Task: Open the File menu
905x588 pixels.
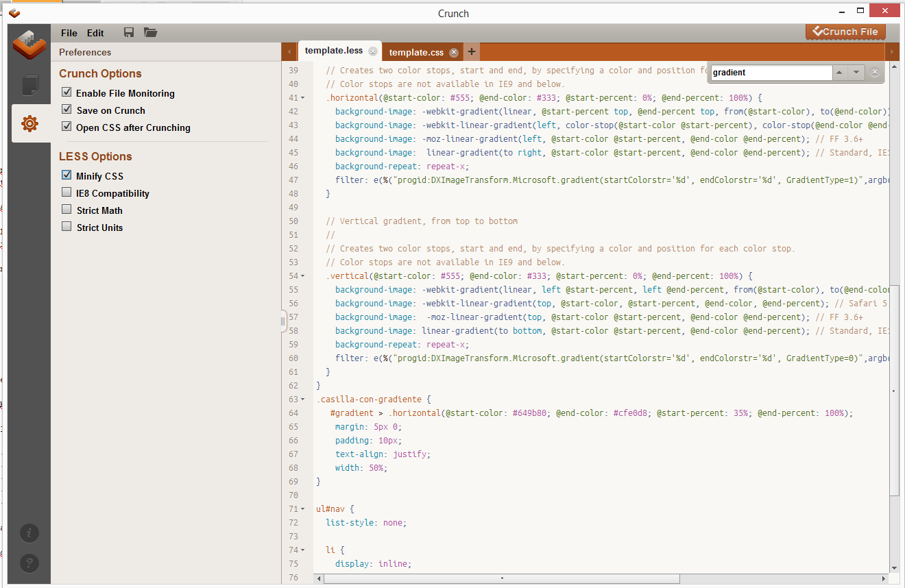Action: click(69, 33)
